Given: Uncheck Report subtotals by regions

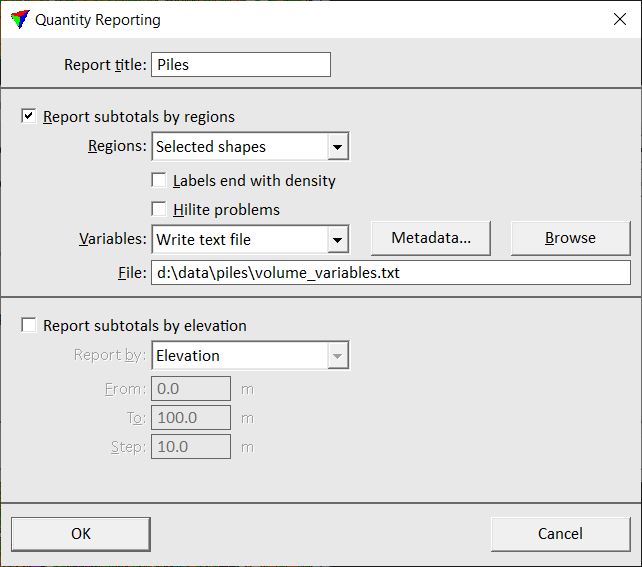Looking at the screenshot, I should 28,116.
